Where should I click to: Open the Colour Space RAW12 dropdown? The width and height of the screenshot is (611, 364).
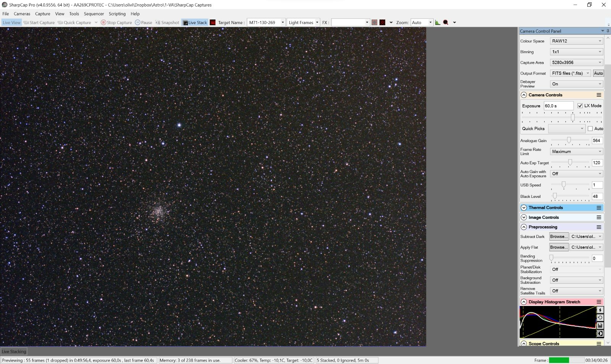click(577, 41)
